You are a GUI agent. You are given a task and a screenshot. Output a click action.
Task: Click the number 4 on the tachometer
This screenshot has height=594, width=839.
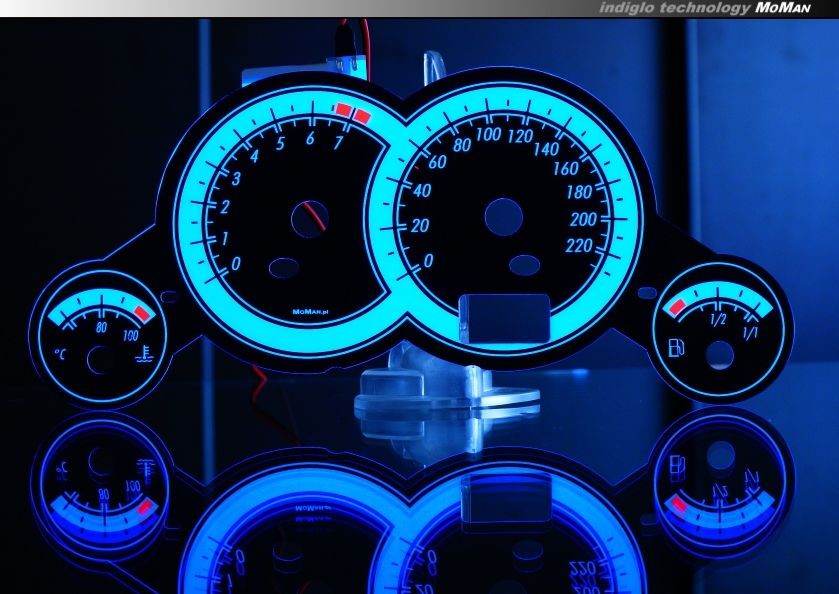pyautogui.click(x=254, y=156)
